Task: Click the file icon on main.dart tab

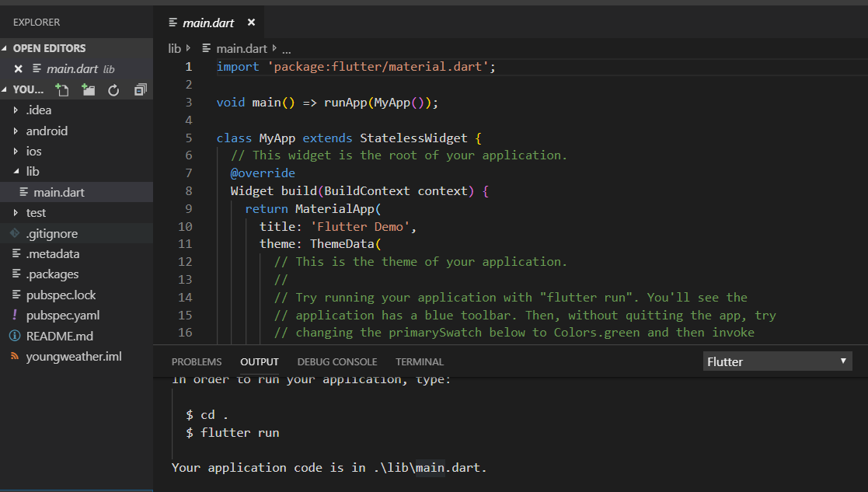Action: click(x=173, y=22)
